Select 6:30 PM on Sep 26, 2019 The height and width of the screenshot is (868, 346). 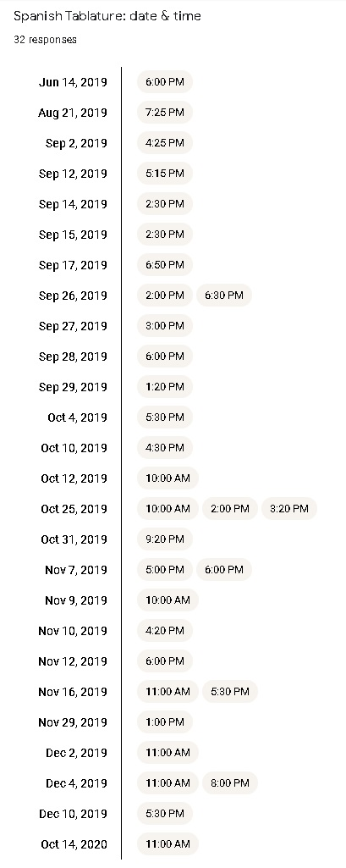click(224, 295)
